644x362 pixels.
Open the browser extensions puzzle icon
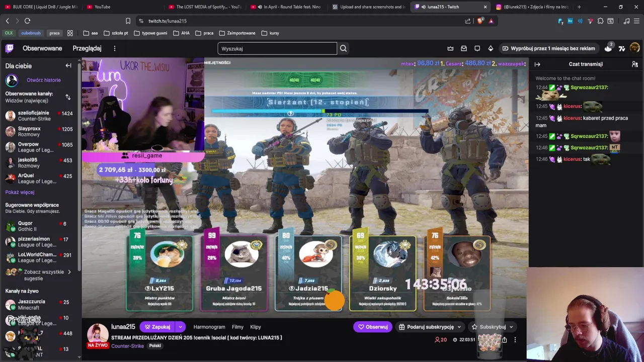tap(600, 21)
